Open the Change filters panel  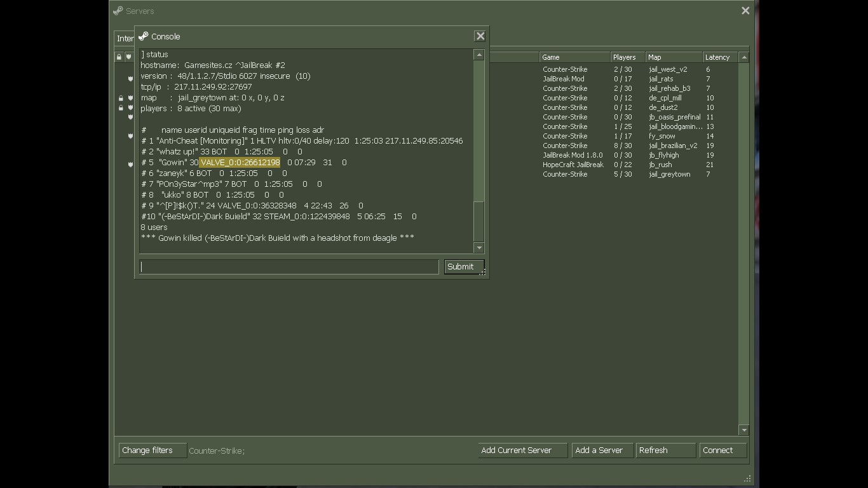[153, 451]
